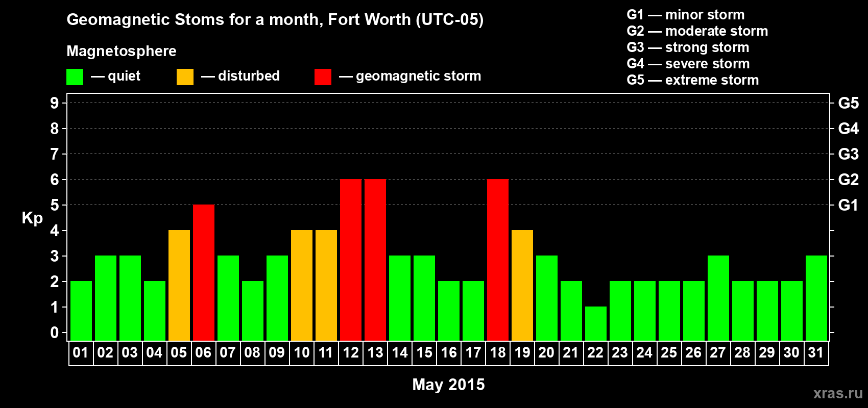This screenshot has height=408, width=868.
Task: Click the green bar for day 25
Action: tap(669, 311)
